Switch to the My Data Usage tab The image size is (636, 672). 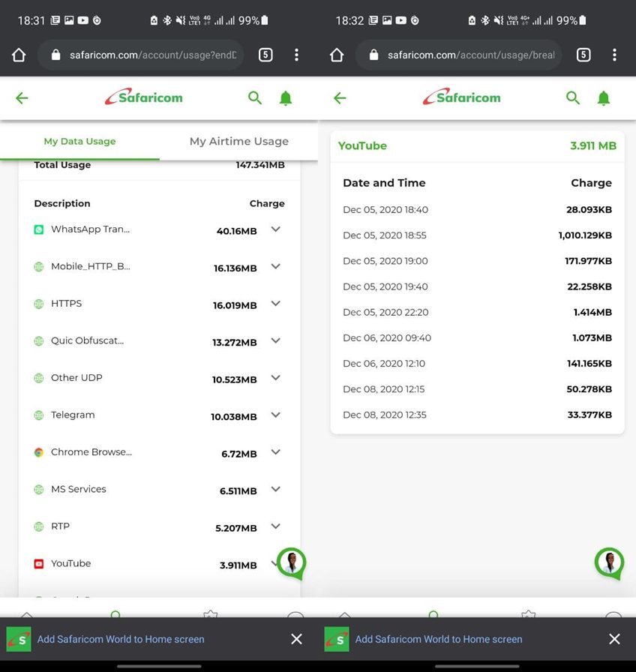pyautogui.click(x=79, y=142)
